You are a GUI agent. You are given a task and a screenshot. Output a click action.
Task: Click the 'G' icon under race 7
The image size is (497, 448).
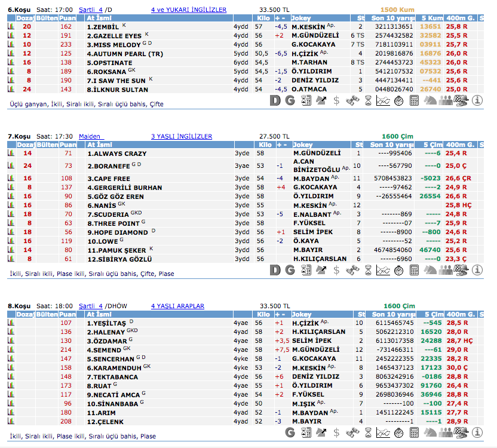pos(290,271)
